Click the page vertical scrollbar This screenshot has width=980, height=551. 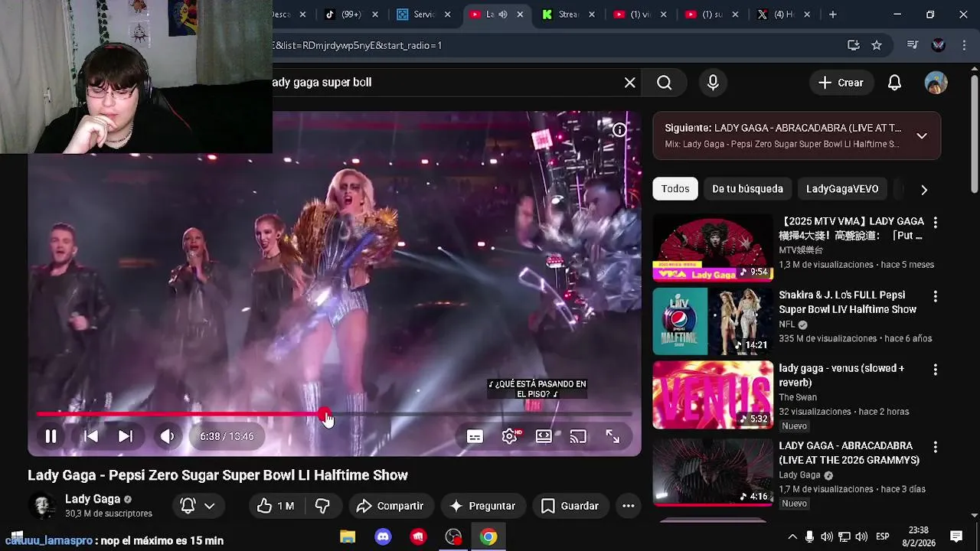click(974, 134)
